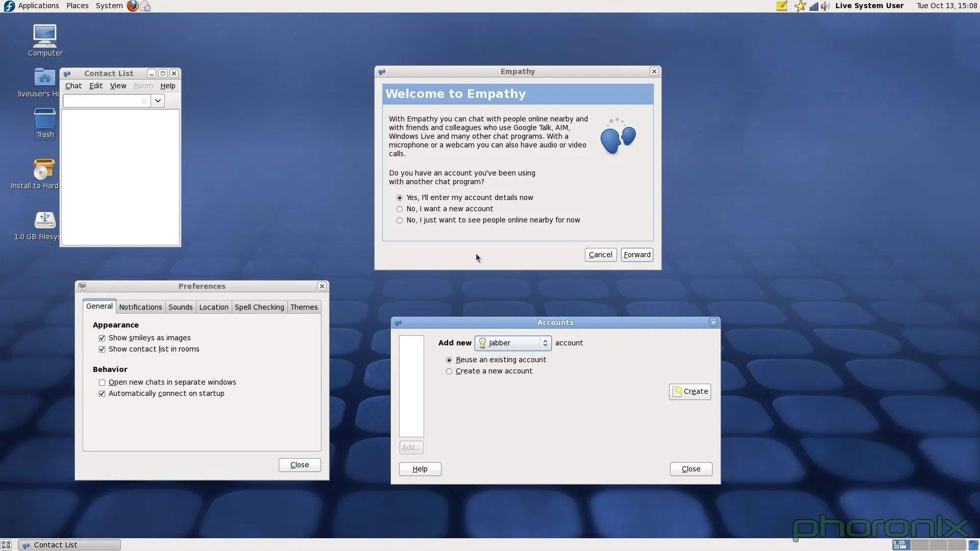
Task: Click the volume speaker icon in panel
Action: click(825, 6)
